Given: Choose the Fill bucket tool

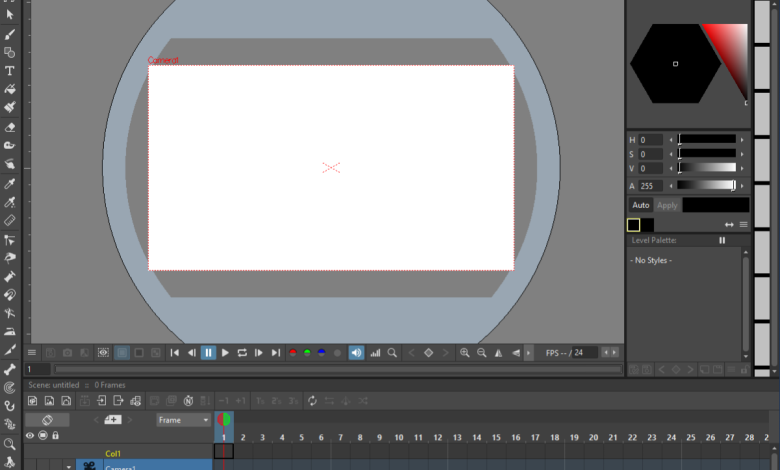Looking at the screenshot, I should 10,89.
